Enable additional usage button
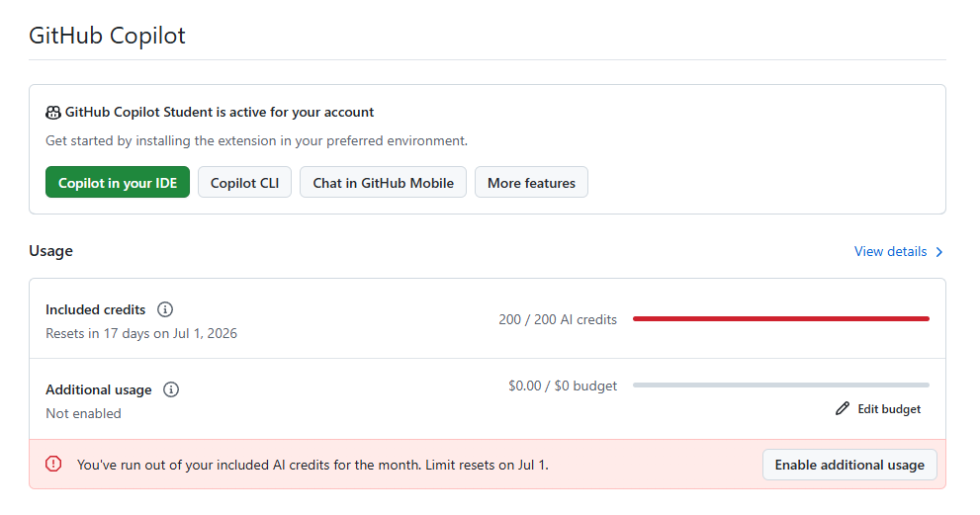Viewport: 980px width, 515px height. click(849, 465)
